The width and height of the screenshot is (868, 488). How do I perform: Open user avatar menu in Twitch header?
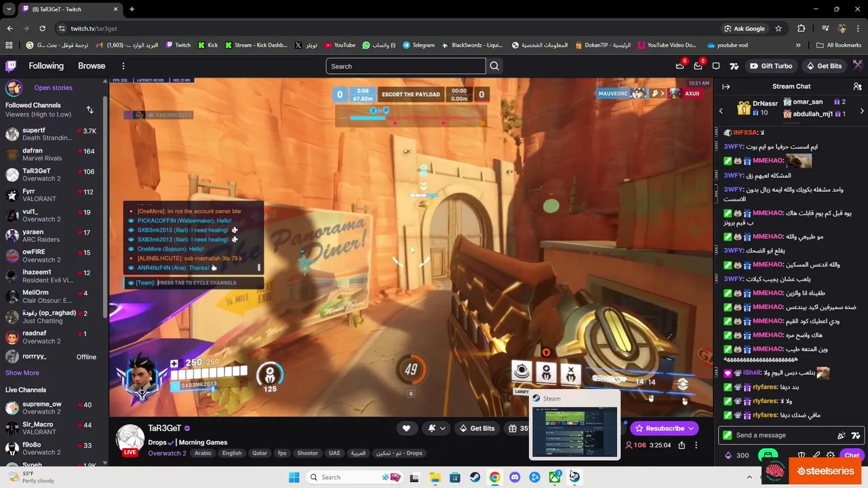click(x=858, y=66)
